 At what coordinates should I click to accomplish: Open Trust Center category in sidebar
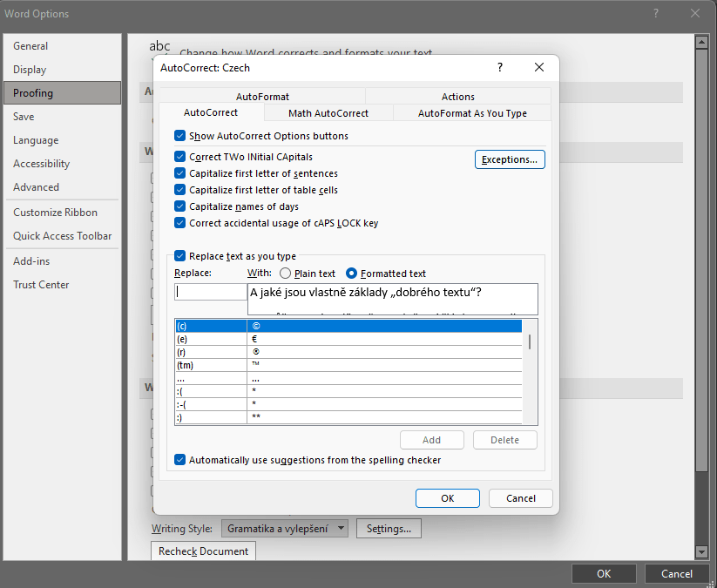click(x=41, y=285)
